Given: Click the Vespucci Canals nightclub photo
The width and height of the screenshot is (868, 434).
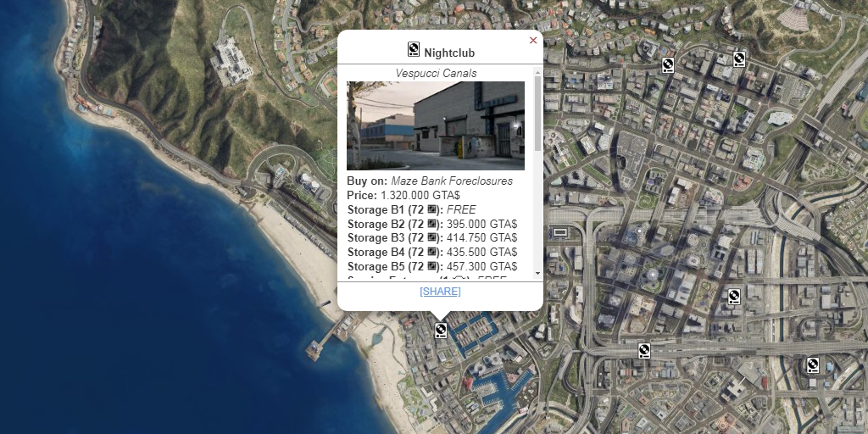Looking at the screenshot, I should click(436, 125).
